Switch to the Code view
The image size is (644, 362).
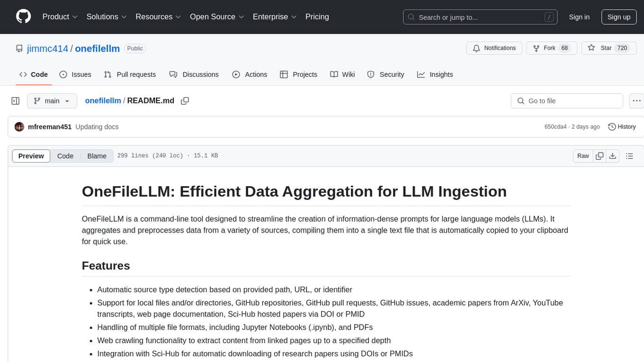click(x=65, y=156)
